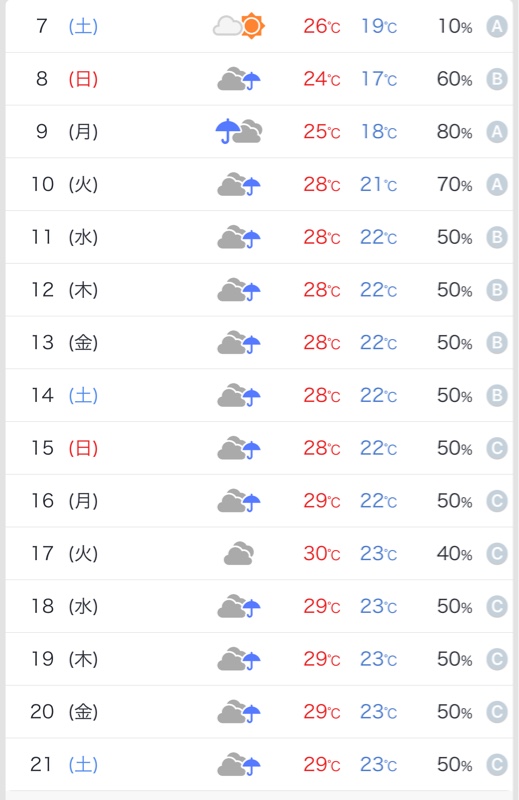Select the reliability A badge on day 7

tap(497, 26)
